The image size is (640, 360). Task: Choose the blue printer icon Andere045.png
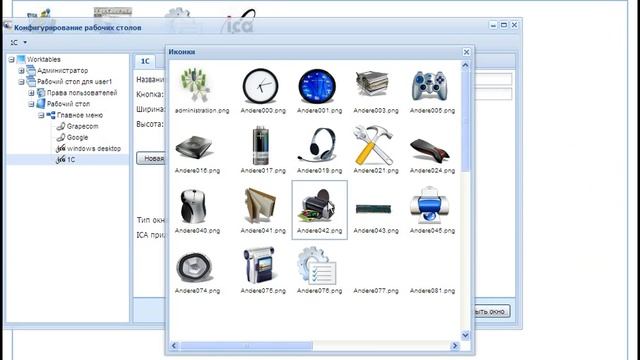430,205
